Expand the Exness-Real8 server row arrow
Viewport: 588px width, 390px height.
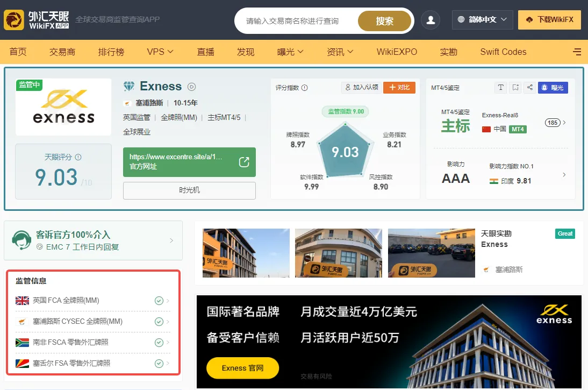coord(564,122)
